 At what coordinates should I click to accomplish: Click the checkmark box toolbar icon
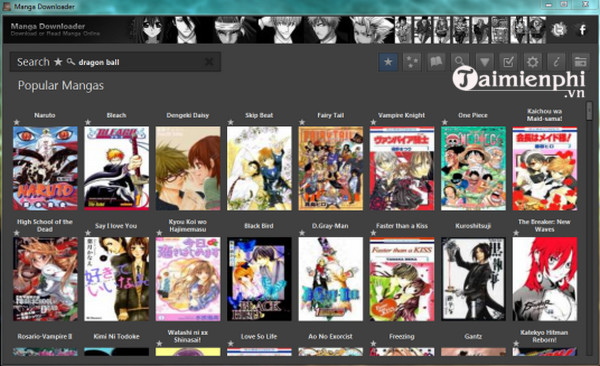(508, 62)
